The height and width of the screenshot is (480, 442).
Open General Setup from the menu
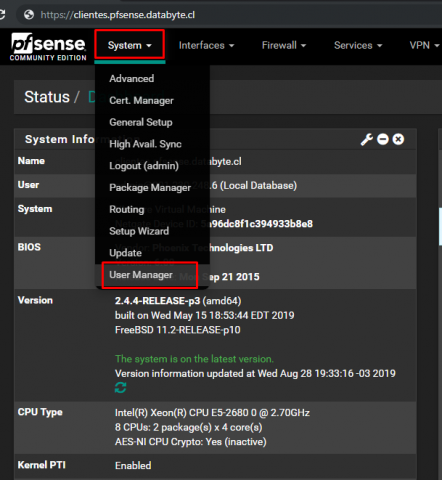141,122
